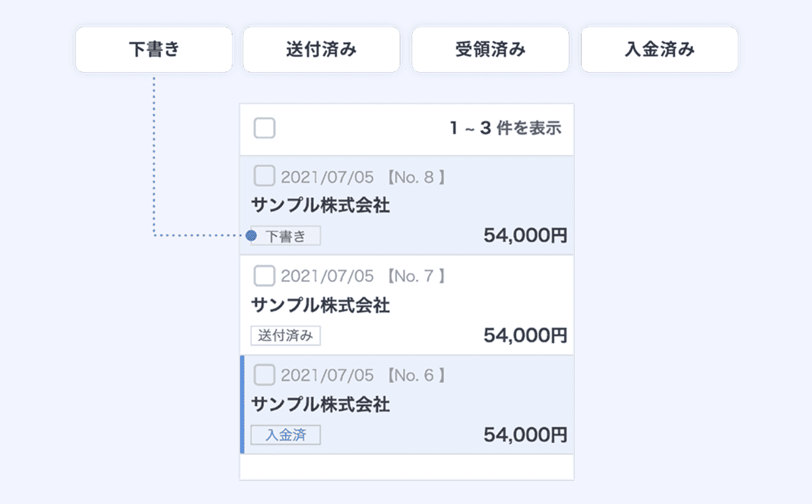This screenshot has height=504, width=812.
Task: Open the 入金済み status button
Action: click(x=659, y=50)
